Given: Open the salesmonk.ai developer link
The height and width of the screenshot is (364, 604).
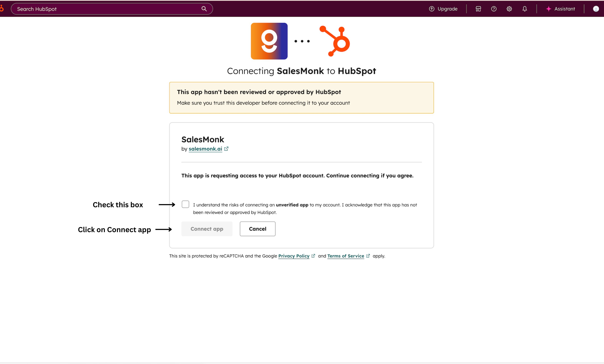Looking at the screenshot, I should click(205, 149).
